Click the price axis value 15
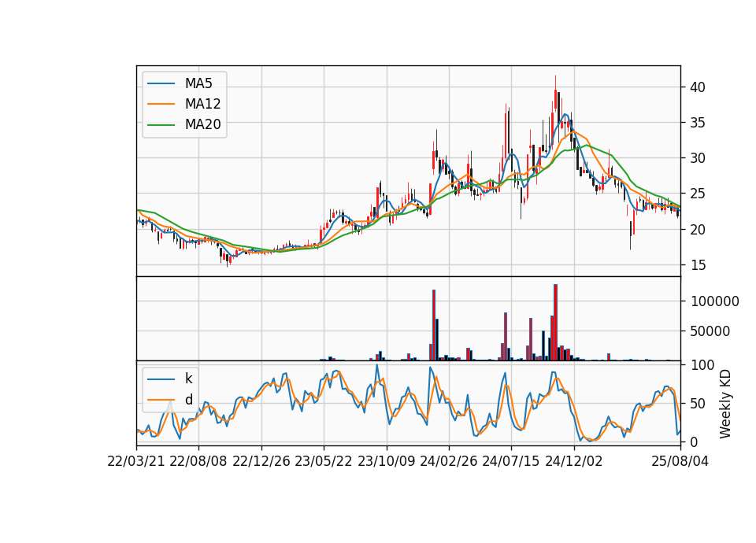The image size is (756, 543). coord(698,265)
